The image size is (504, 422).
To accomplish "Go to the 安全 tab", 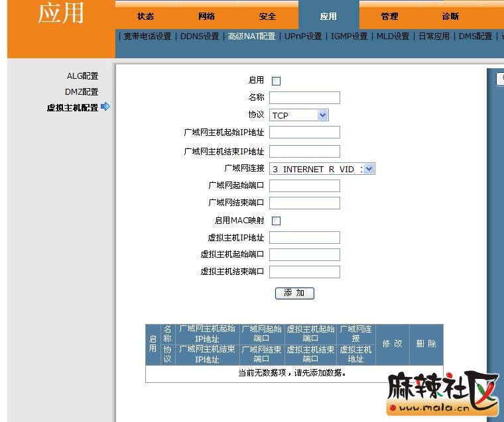I will pyautogui.click(x=267, y=16).
